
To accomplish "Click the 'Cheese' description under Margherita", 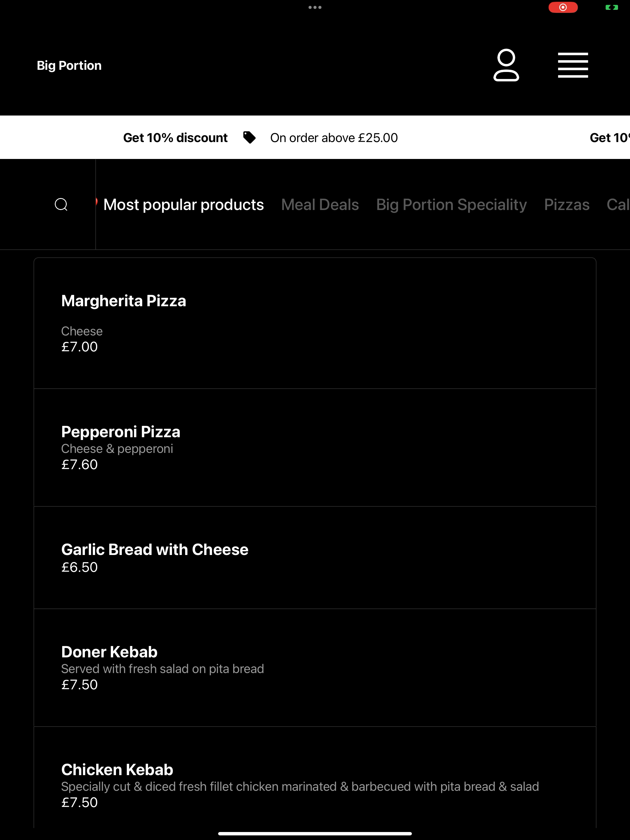I will (x=82, y=331).
